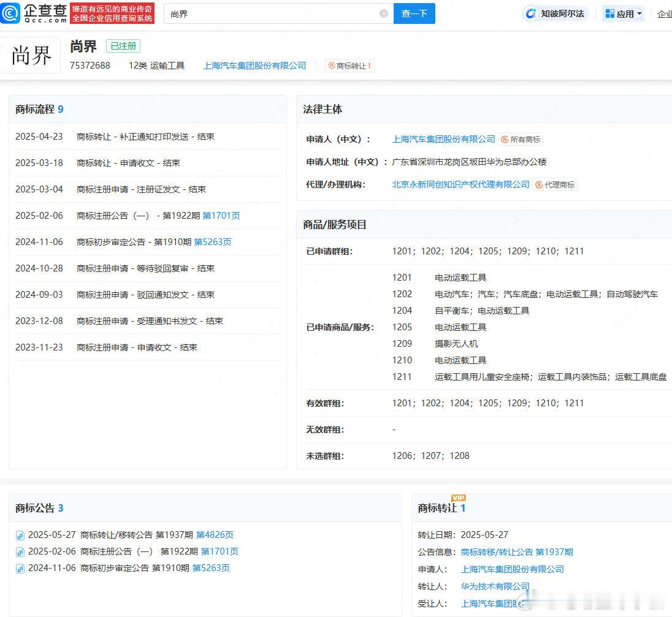Open 北京永新同创知识产权代理有限公司 agency link
The image size is (672, 617).
coord(460,184)
